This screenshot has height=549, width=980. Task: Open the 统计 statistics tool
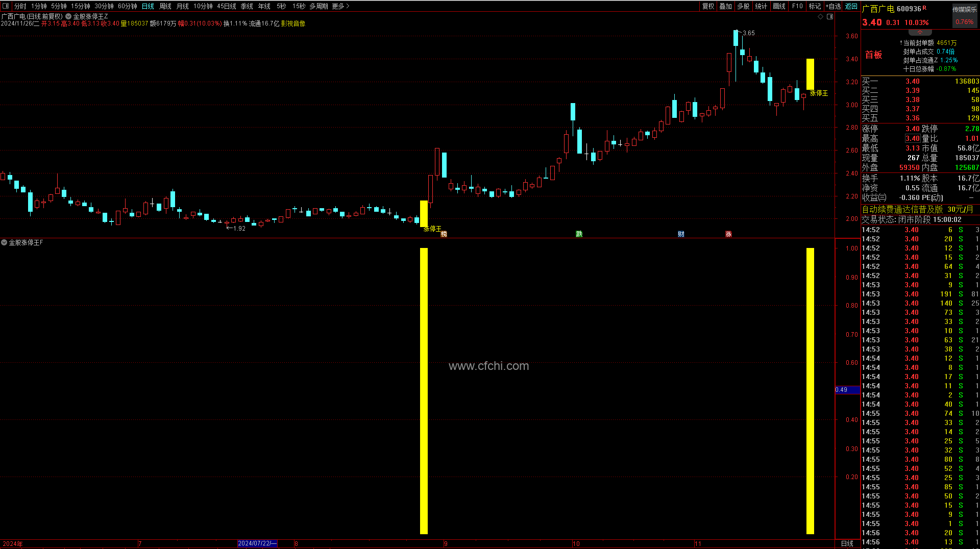coord(762,6)
